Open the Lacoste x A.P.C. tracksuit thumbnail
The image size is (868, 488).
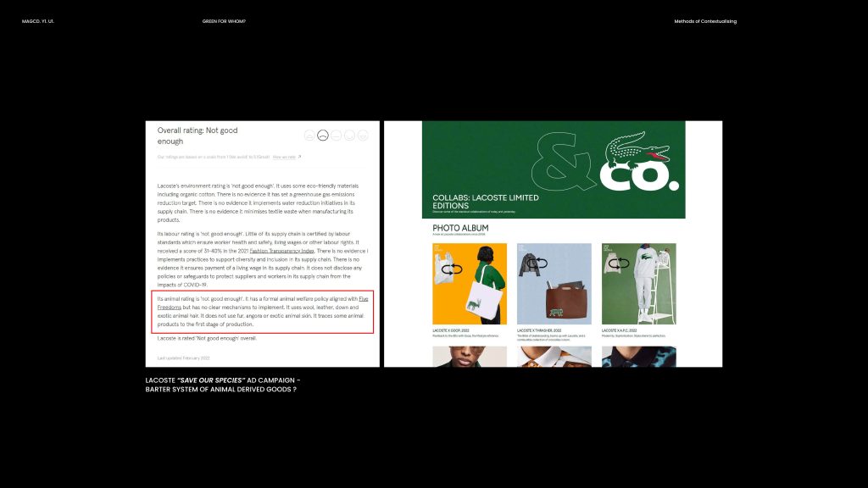coord(639,284)
